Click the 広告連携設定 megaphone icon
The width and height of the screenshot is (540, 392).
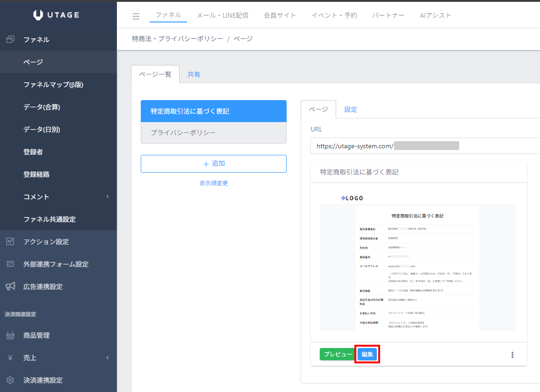(10, 286)
